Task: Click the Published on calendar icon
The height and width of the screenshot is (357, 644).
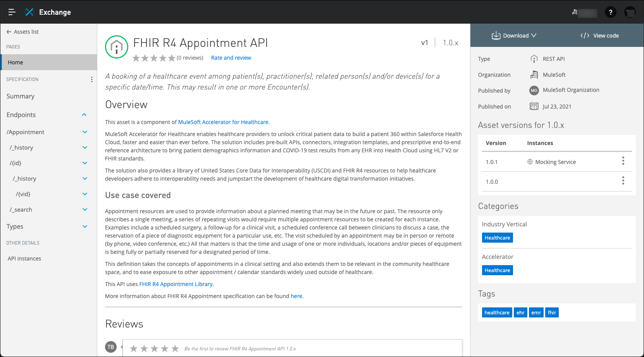Action: [534, 106]
